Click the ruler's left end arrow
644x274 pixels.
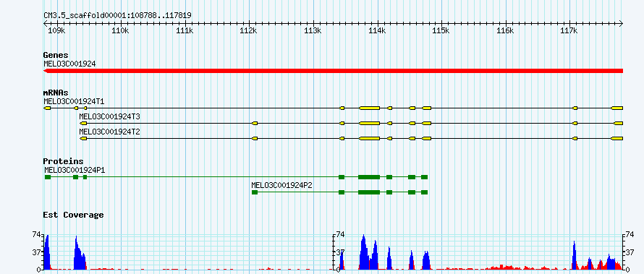[46, 24]
